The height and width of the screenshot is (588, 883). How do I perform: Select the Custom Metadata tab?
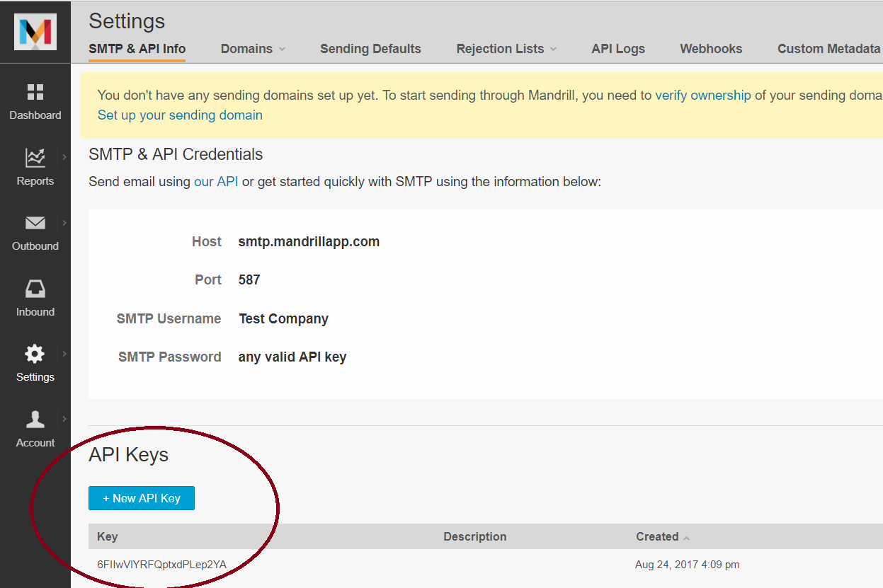click(x=828, y=49)
